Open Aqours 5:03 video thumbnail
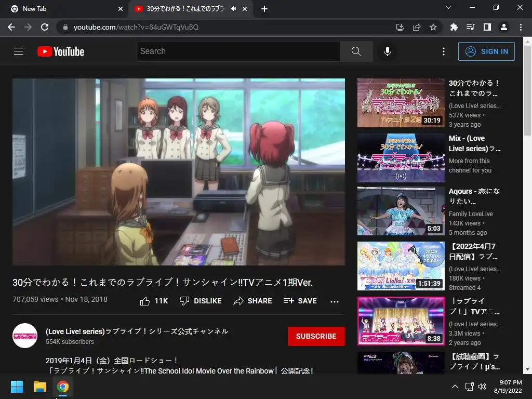The height and width of the screenshot is (399, 532). click(x=401, y=211)
